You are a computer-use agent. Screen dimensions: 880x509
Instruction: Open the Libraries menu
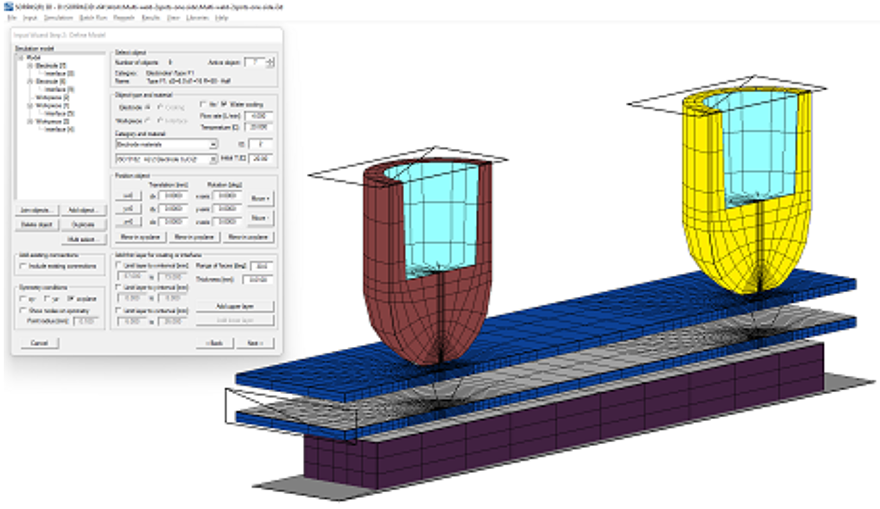(194, 18)
